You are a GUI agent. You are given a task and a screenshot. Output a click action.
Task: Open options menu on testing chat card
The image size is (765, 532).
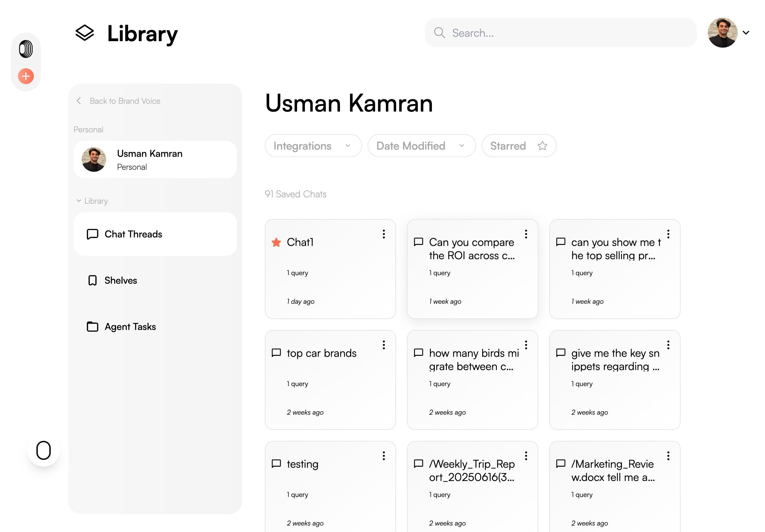pos(384,456)
